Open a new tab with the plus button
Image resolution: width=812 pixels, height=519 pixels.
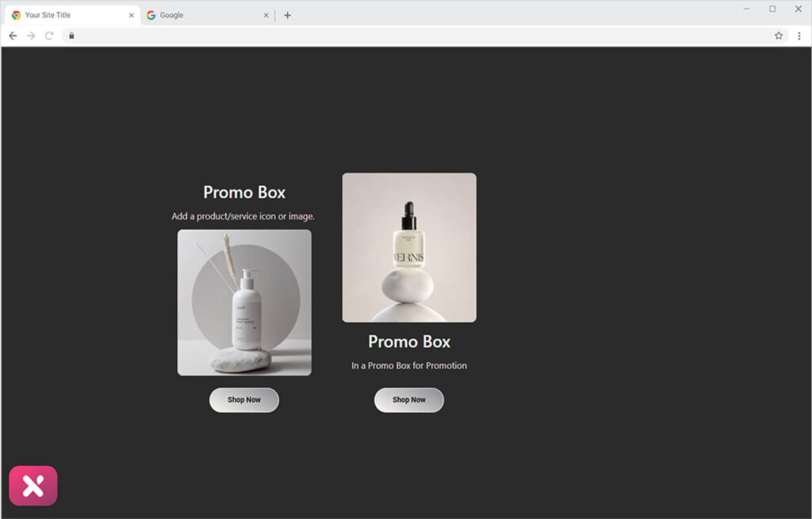click(x=287, y=15)
